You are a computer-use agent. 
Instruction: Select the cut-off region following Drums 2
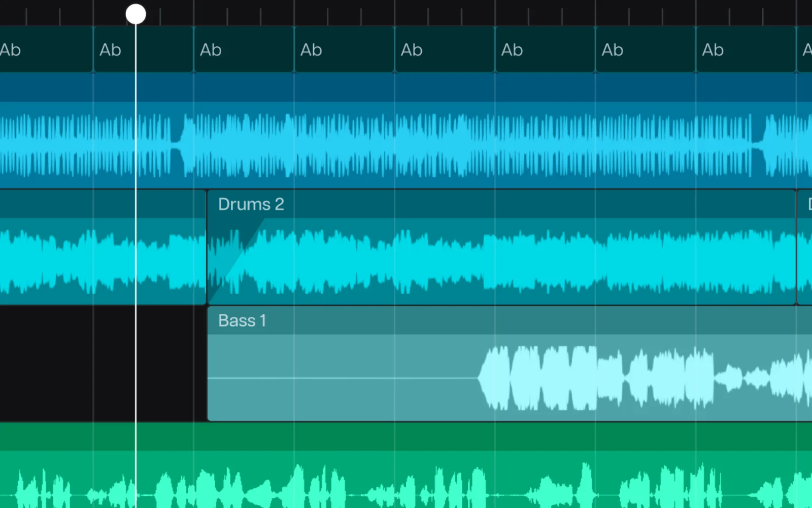click(805, 247)
